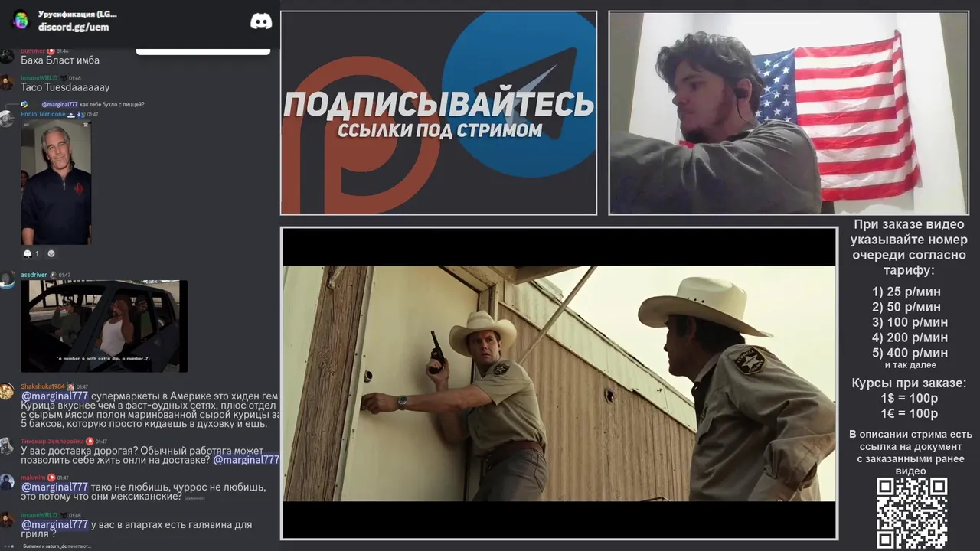Image resolution: width=980 pixels, height=551 pixels.
Task: Click the '1$ = 100р' exchange rate text
Action: [910, 398]
